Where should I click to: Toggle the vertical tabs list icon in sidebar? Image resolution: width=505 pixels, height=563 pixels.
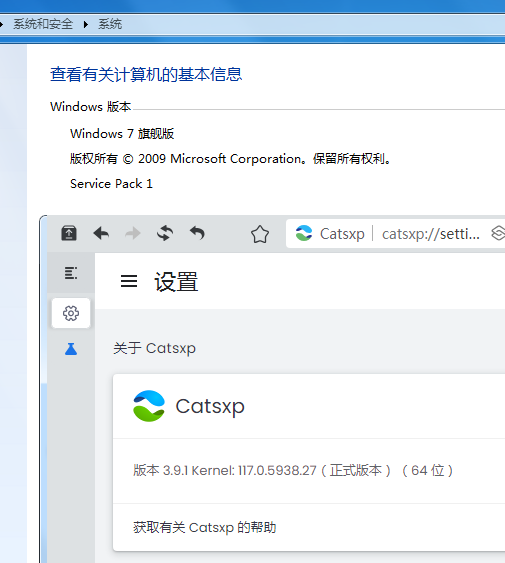pos(71,273)
